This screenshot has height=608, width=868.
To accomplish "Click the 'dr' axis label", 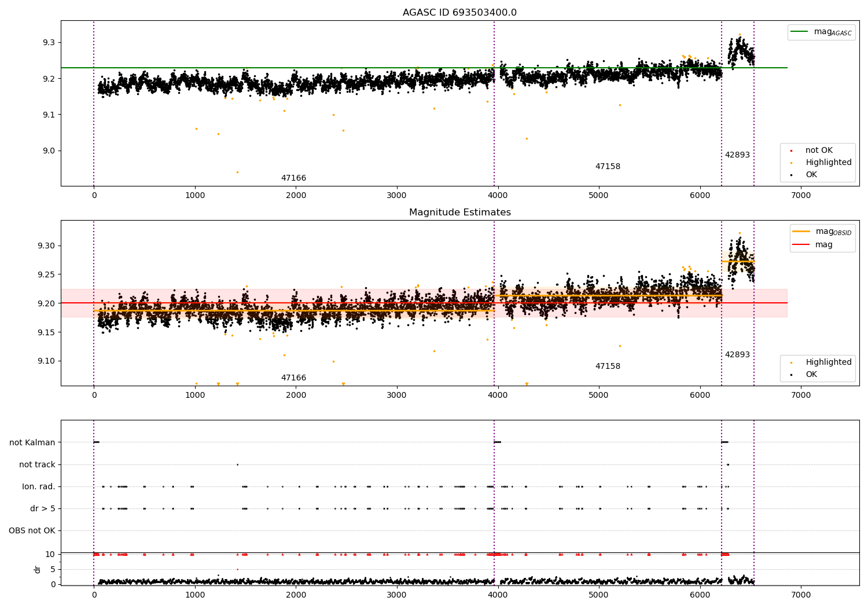I will tap(38, 569).
